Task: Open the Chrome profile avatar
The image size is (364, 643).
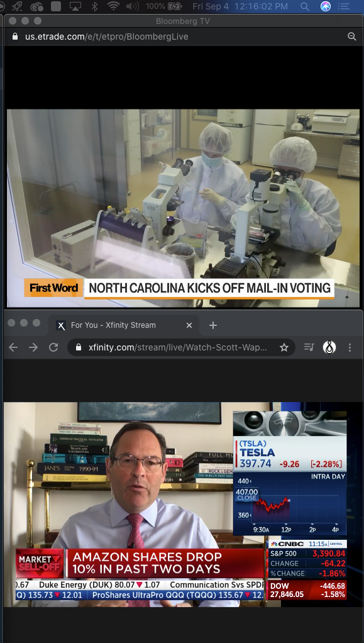Action: (x=329, y=348)
